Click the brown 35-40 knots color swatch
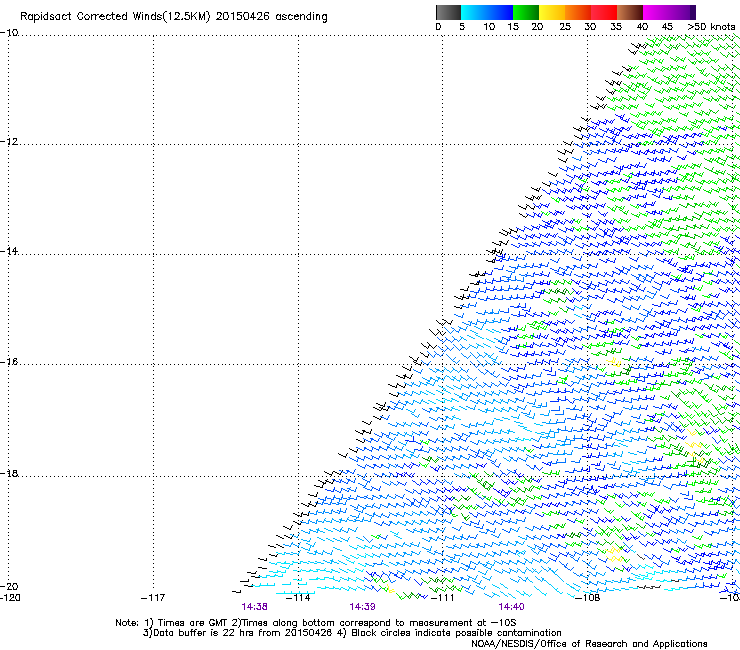The height and width of the screenshot is (650, 740). [630, 12]
